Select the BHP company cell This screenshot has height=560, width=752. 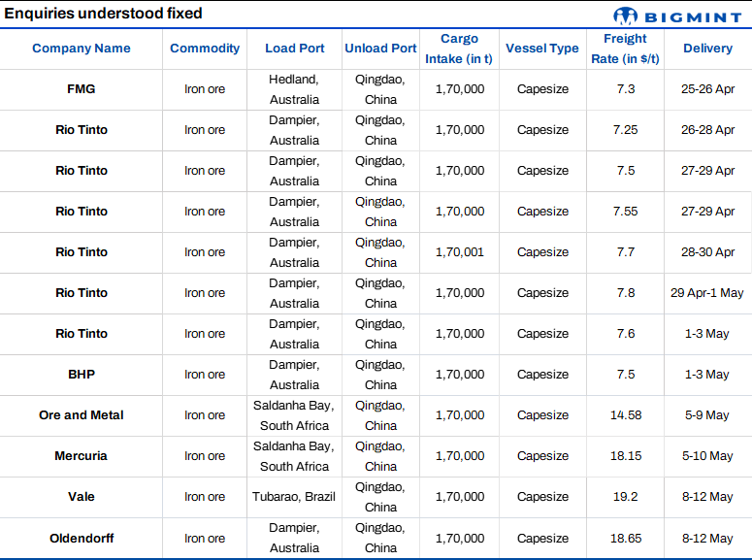click(x=82, y=375)
